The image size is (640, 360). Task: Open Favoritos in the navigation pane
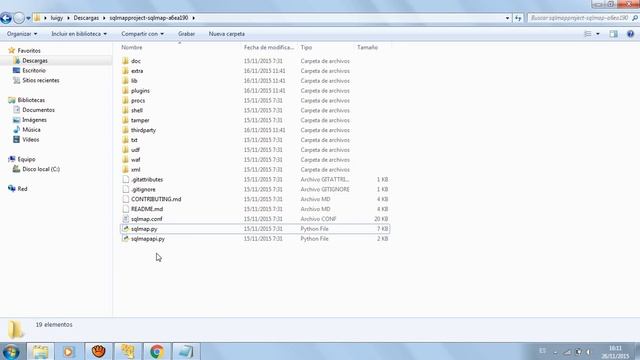[x=29, y=51]
